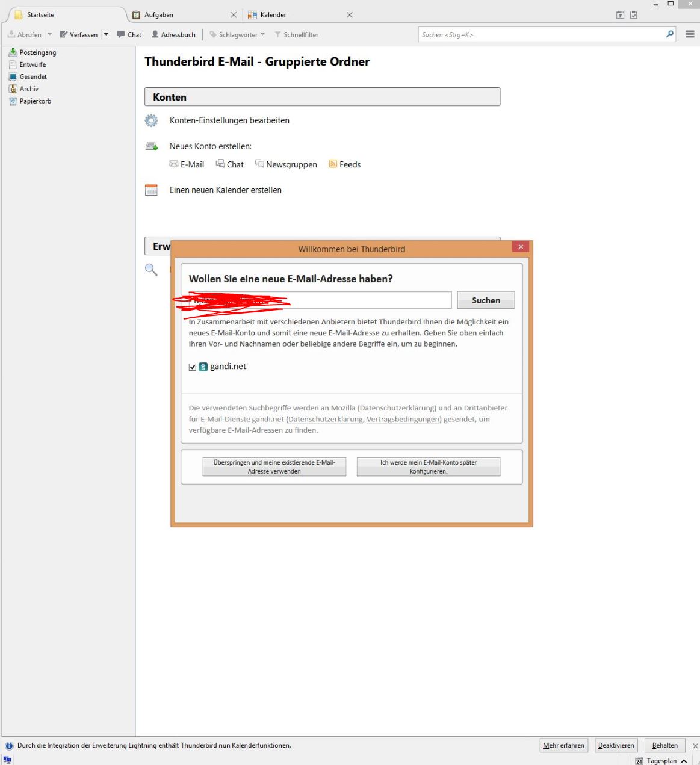This screenshot has width=700, height=765.
Task: Expand the Abrufen dropdown arrow
Action: (50, 34)
